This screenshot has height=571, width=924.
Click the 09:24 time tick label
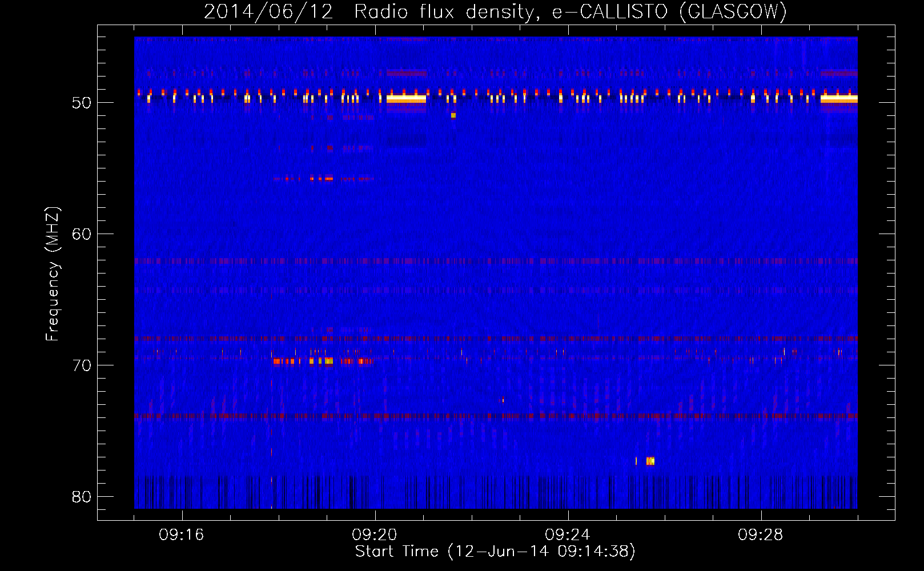[x=568, y=535]
